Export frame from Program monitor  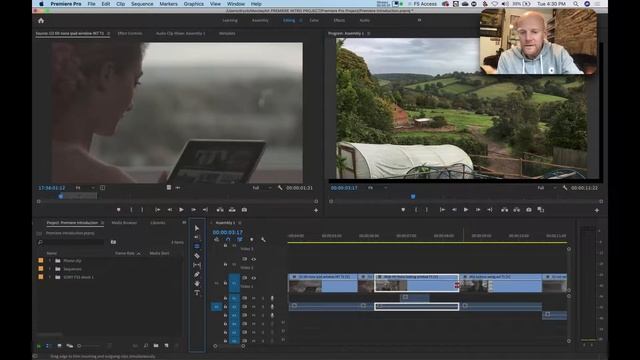point(529,210)
